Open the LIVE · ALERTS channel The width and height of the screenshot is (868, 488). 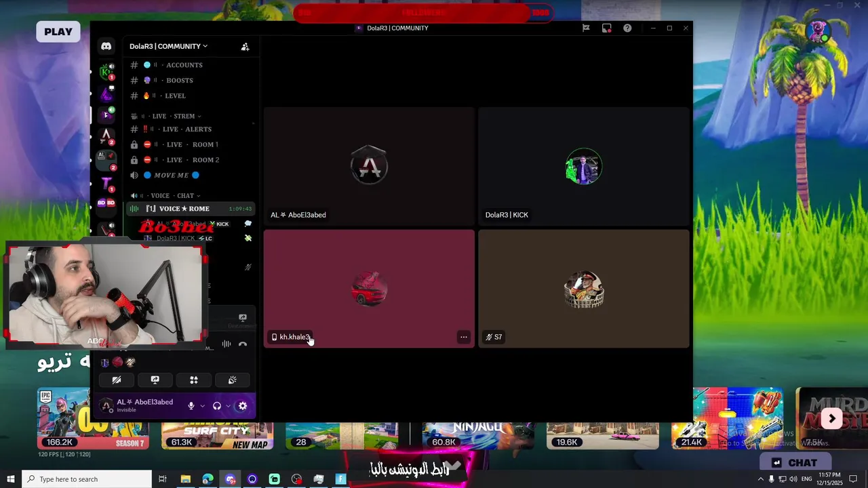(192, 129)
